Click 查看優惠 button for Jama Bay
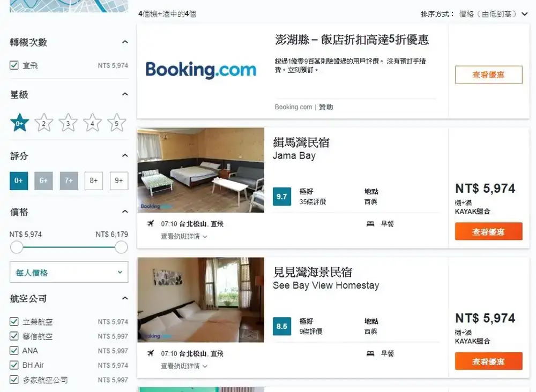This screenshot has width=536, height=392. click(488, 232)
